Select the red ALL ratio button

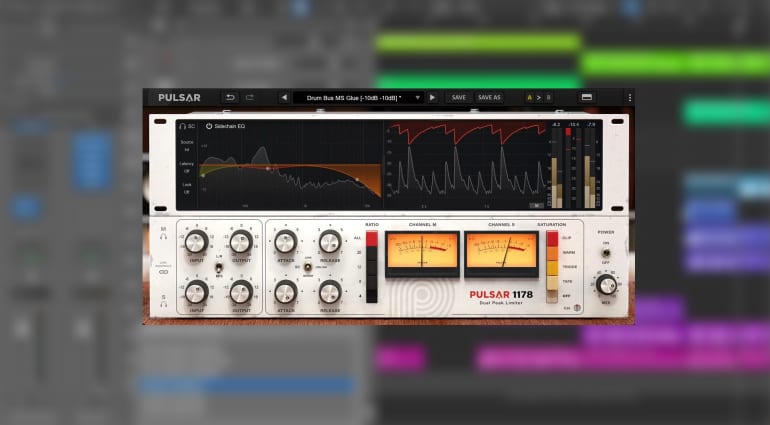point(372,240)
